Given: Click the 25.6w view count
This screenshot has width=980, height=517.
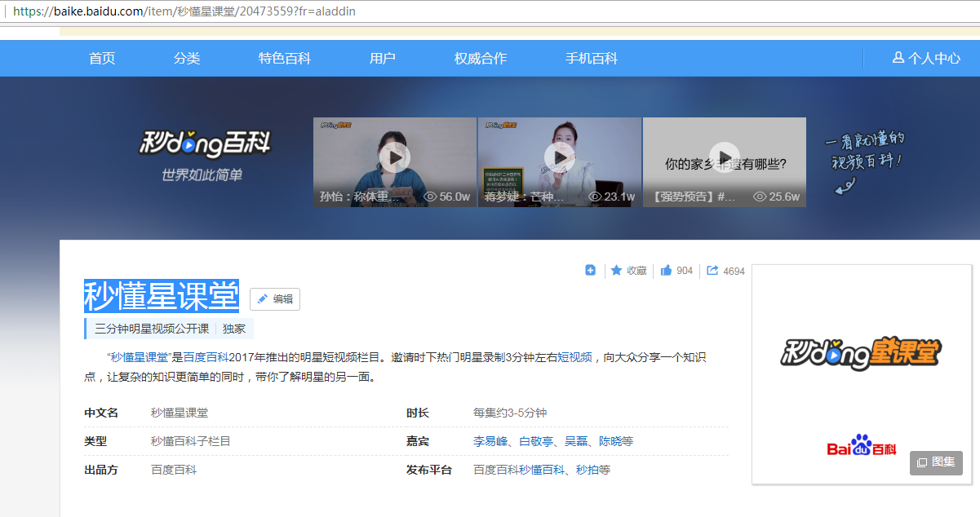Looking at the screenshot, I should (x=777, y=197).
